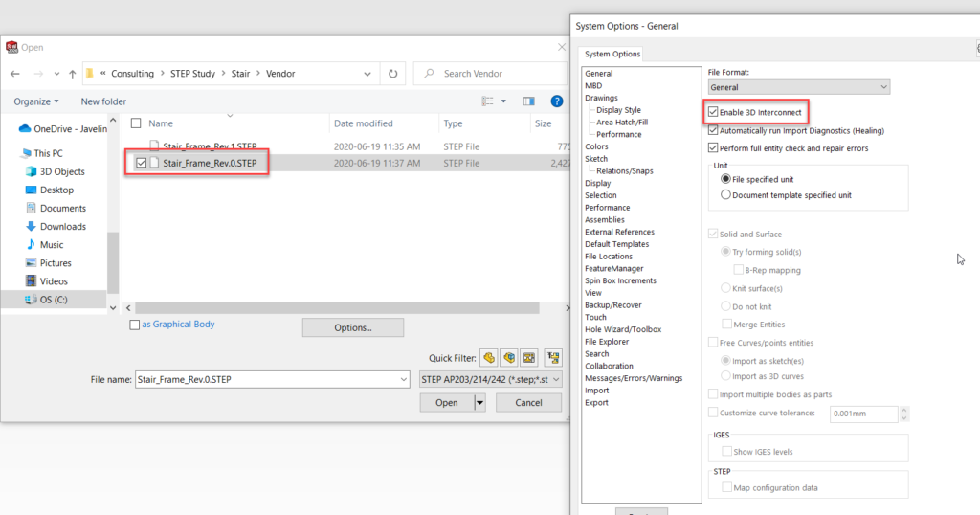The width and height of the screenshot is (980, 515).
Task: Click the Up one level arrow
Action: pos(73,74)
